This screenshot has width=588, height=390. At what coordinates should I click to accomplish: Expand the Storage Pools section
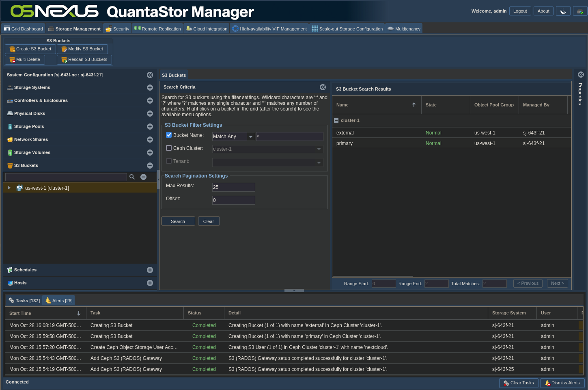[x=150, y=127]
